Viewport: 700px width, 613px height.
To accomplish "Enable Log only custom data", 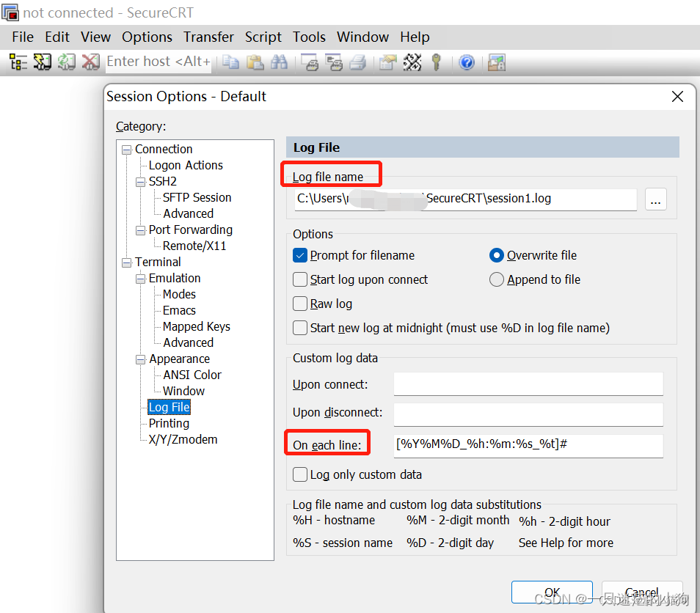I will click(300, 474).
